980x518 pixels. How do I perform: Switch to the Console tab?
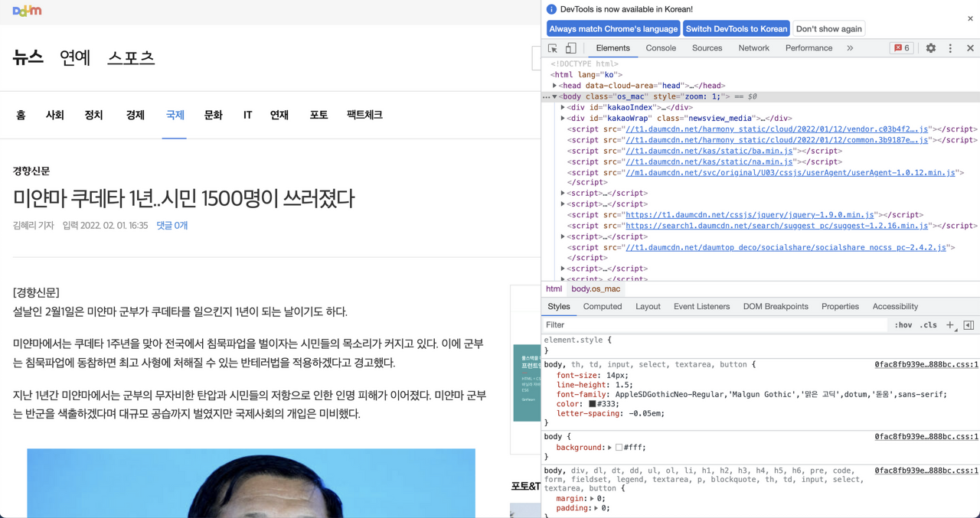[661, 48]
